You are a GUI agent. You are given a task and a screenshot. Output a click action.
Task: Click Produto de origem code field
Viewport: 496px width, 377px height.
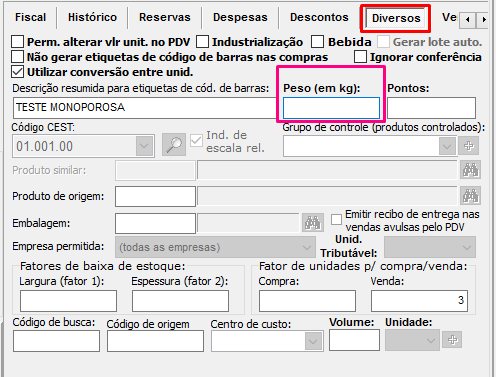point(155,196)
